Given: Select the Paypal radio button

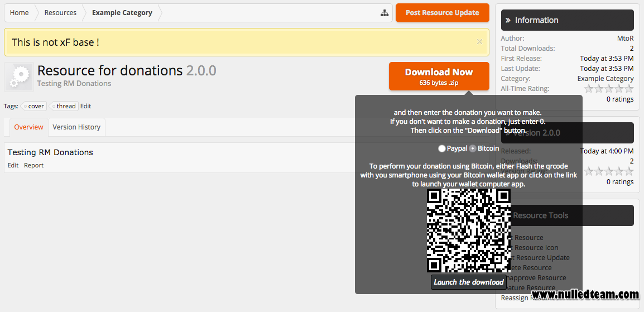Looking at the screenshot, I should 442,148.
